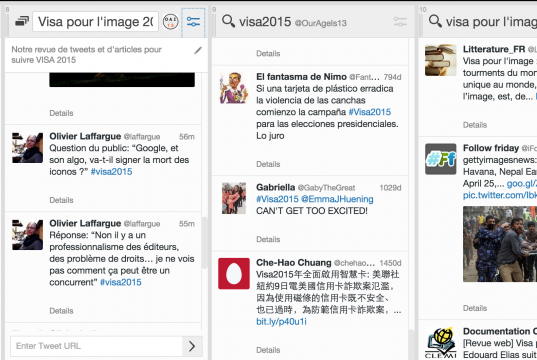Click the magnifier icon beside visa2015
Image resolution: width=537 pixels, height=360 pixels.
coord(228,21)
